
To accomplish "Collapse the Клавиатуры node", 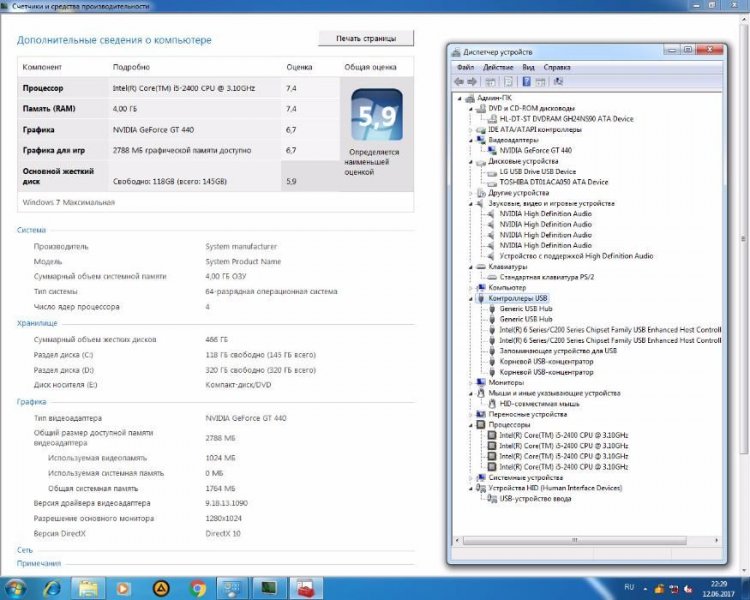I will coord(471,267).
